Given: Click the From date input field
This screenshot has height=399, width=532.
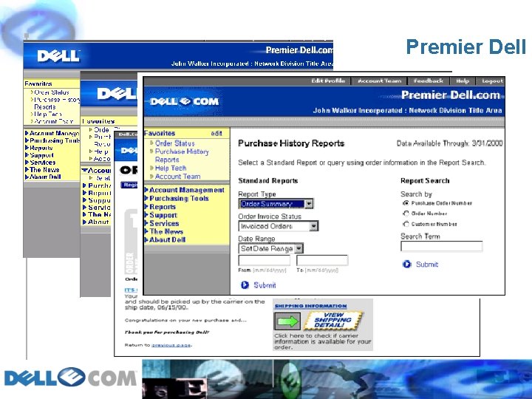Looking at the screenshot, I should click(265, 260).
